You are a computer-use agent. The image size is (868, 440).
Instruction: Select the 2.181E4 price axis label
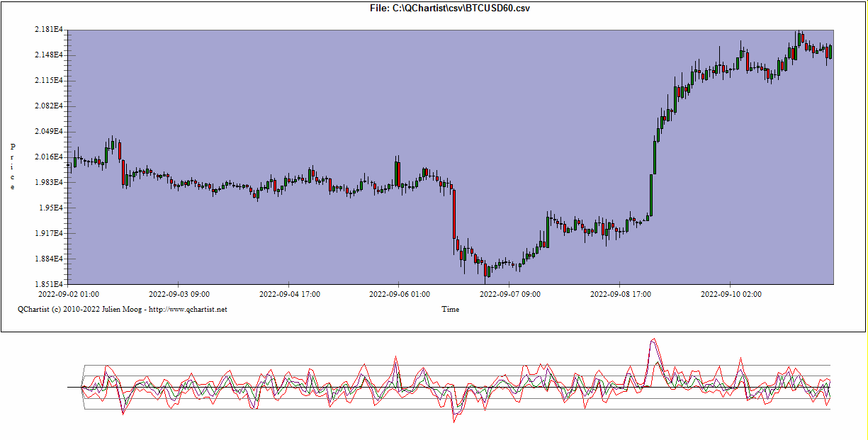tap(49, 30)
